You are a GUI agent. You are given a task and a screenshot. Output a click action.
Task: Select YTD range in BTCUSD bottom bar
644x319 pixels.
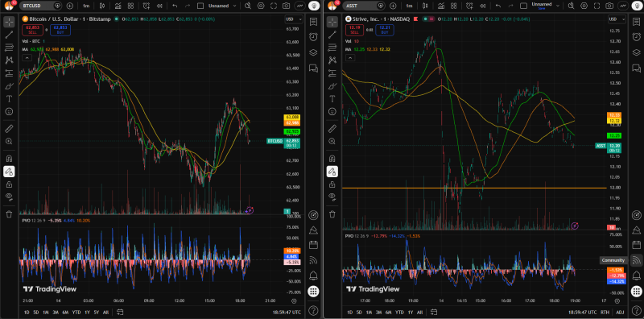76,312
